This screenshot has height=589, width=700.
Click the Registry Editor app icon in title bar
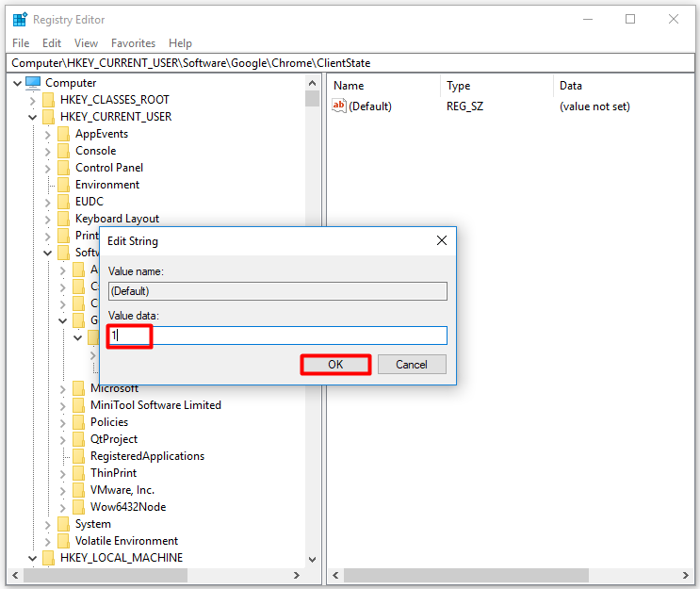pyautogui.click(x=20, y=19)
